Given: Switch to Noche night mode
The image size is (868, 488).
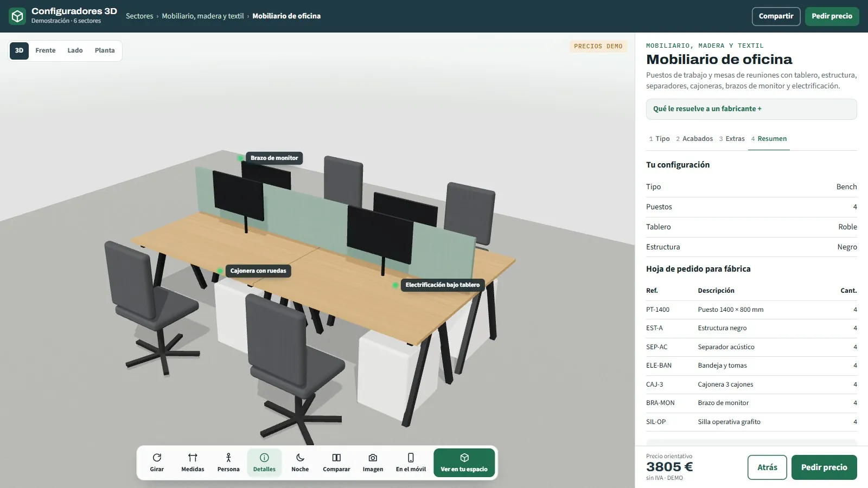Looking at the screenshot, I should 300,463.
